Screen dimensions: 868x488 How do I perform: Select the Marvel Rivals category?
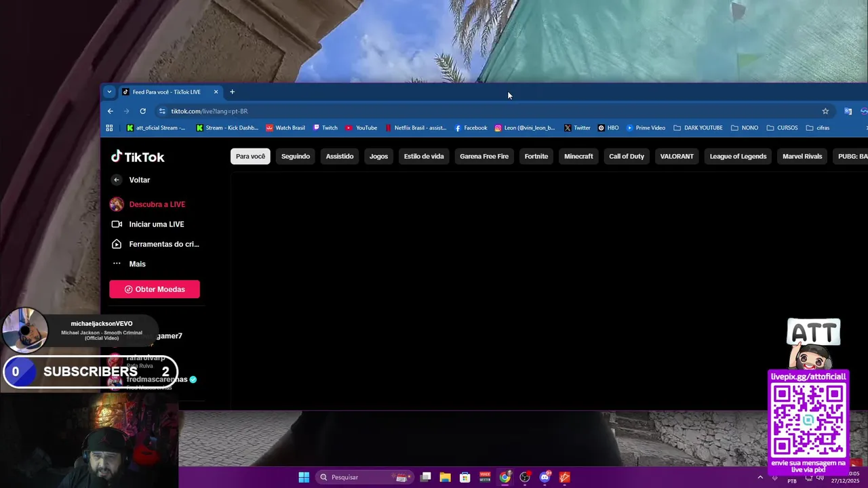point(802,157)
